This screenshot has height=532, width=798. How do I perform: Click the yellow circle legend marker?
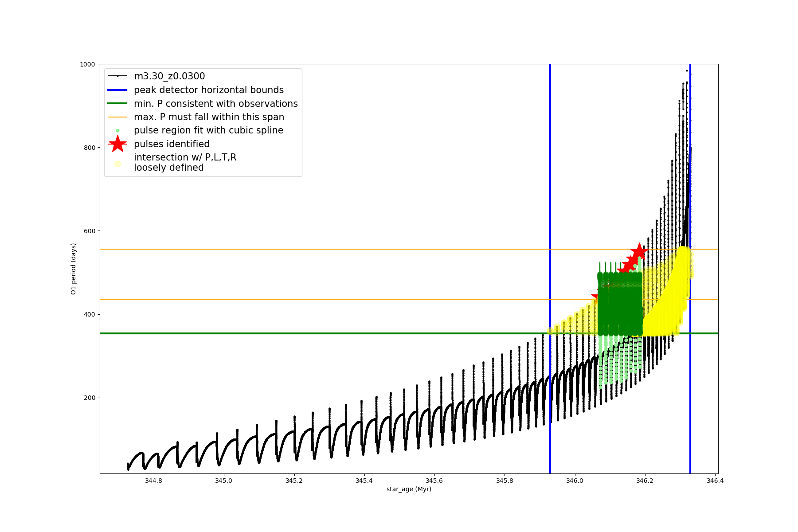point(117,164)
